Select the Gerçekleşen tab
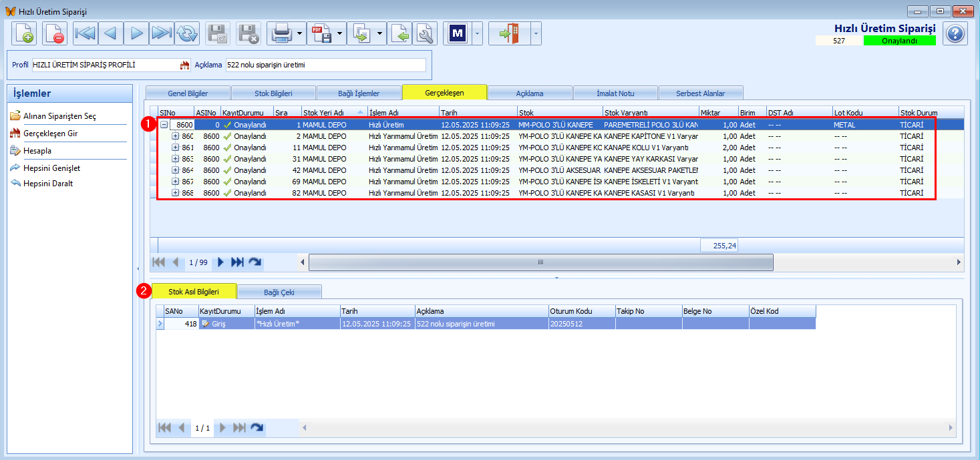980x460 pixels. pyautogui.click(x=445, y=92)
